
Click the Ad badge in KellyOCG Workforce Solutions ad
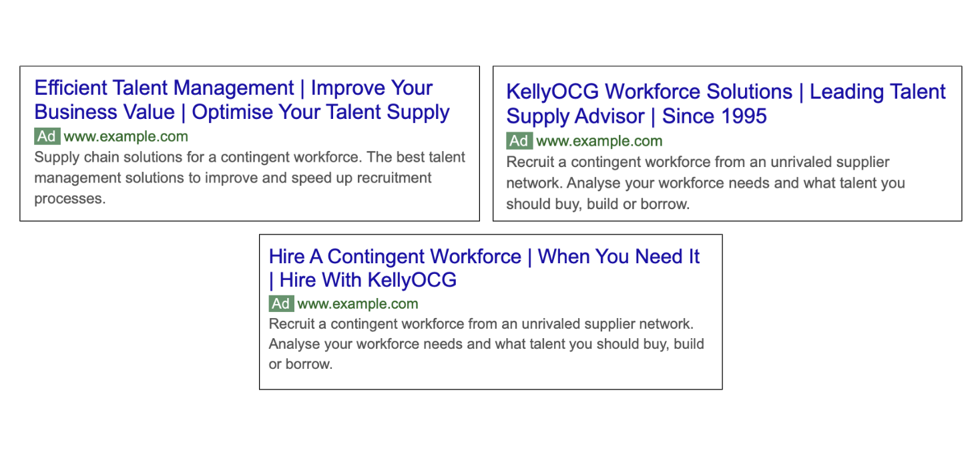[519, 141]
